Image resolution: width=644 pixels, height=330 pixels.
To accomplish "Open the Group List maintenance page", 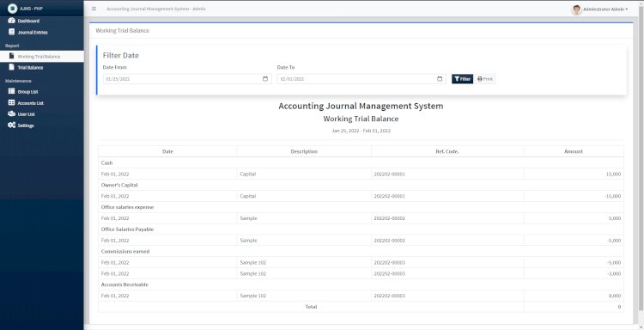I will (42, 92).
